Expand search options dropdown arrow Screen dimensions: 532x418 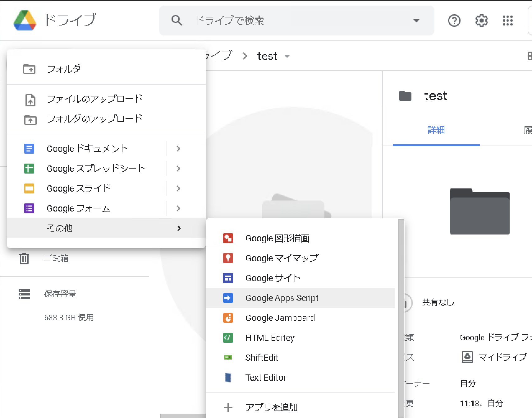[416, 21]
